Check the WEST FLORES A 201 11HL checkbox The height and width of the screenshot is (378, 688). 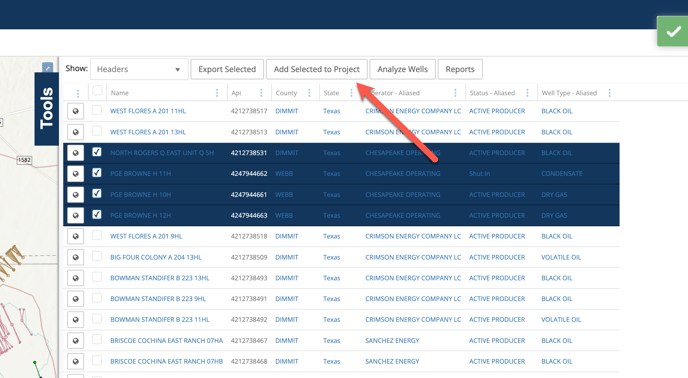(97, 110)
